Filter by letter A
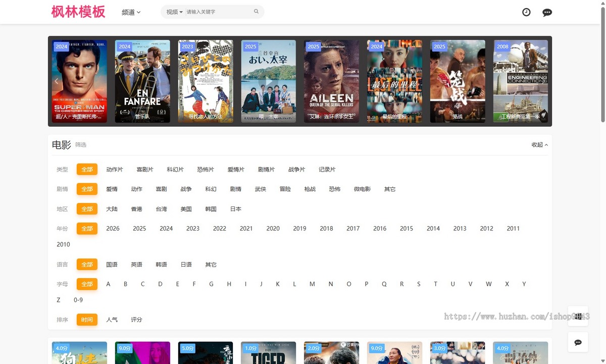This screenshot has width=606, height=364. click(x=108, y=284)
